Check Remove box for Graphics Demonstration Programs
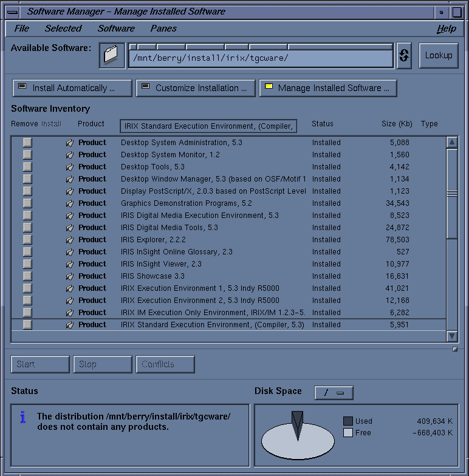The width and height of the screenshot is (469, 476). [x=27, y=203]
